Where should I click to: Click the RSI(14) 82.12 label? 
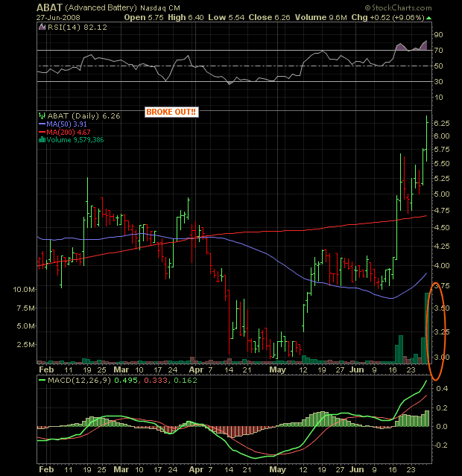coord(77,28)
